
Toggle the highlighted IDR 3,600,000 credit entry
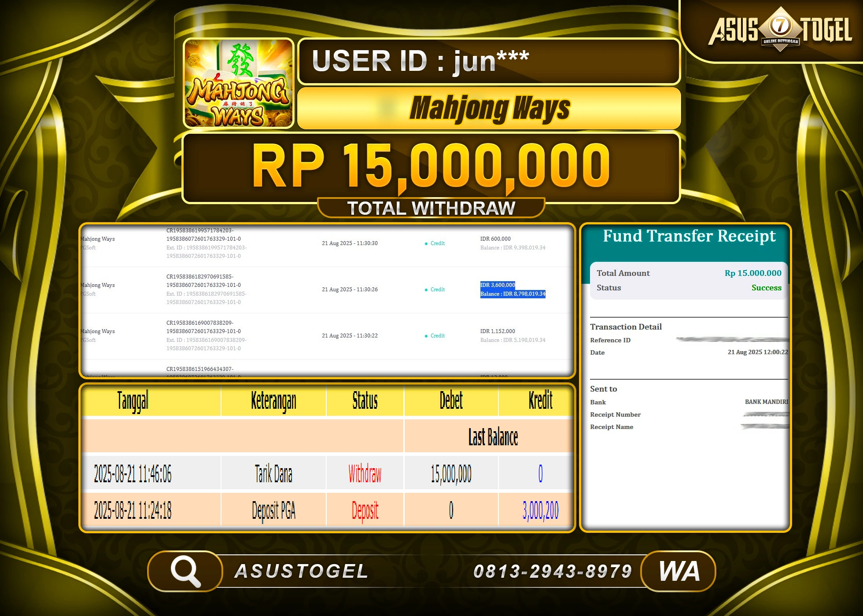(497, 285)
